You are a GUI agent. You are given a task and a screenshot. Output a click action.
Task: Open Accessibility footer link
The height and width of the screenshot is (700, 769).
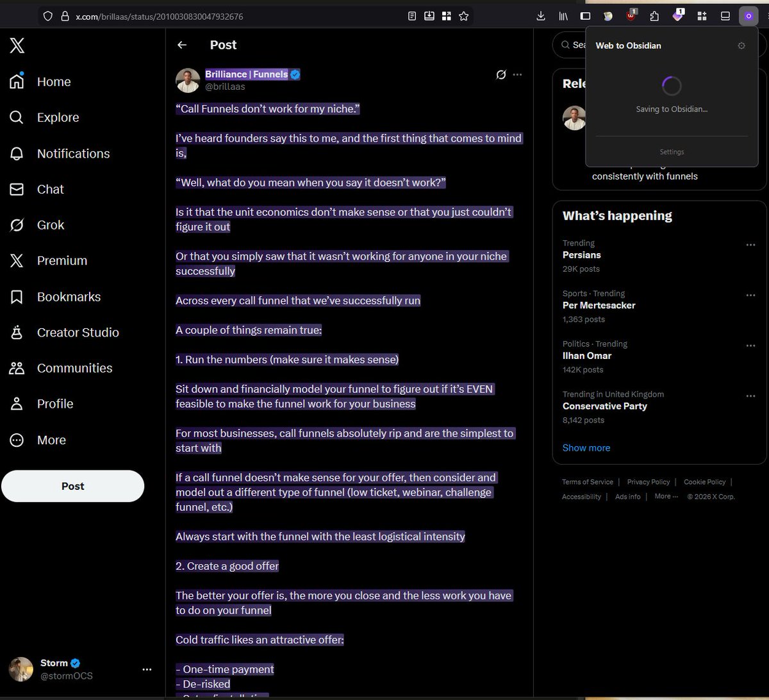point(581,497)
